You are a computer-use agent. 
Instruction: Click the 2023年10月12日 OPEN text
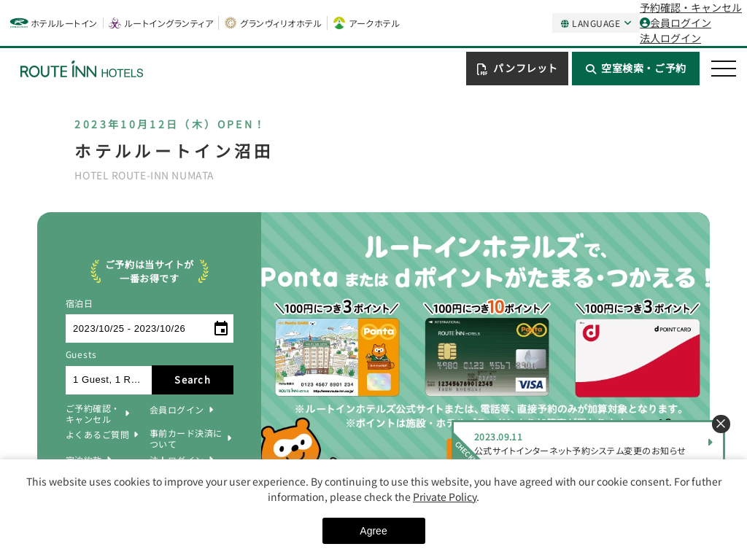(x=169, y=124)
